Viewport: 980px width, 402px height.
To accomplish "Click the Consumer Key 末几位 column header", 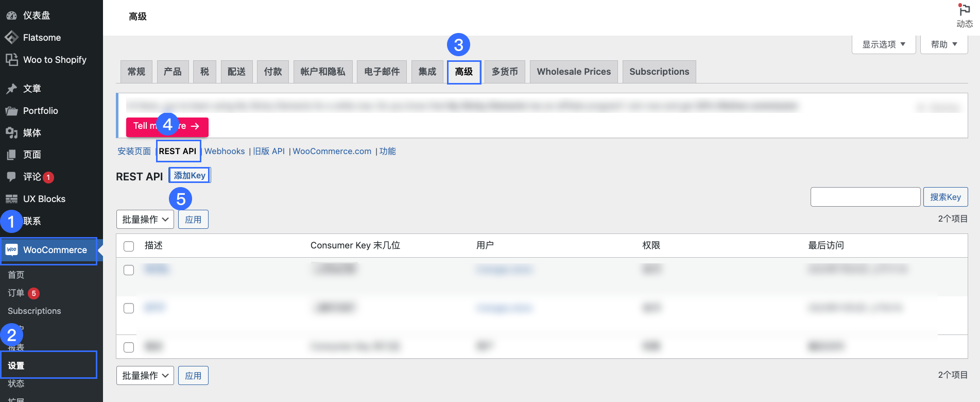I will coord(355,245).
